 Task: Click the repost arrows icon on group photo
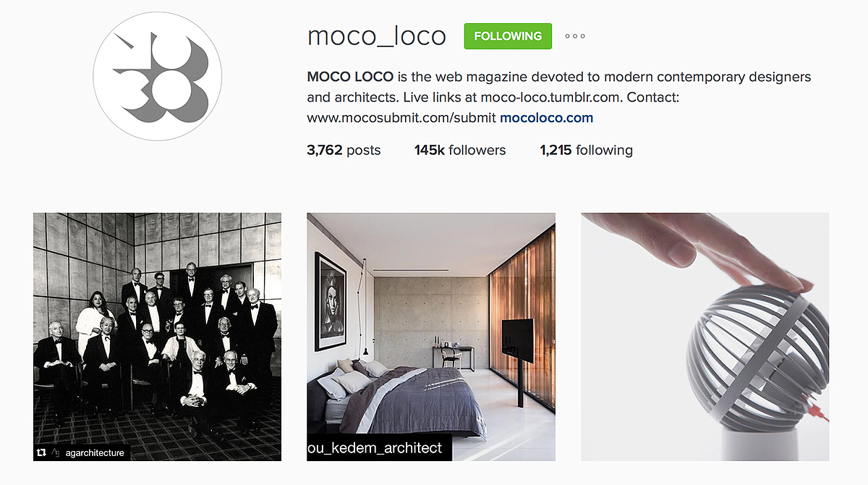(x=41, y=453)
